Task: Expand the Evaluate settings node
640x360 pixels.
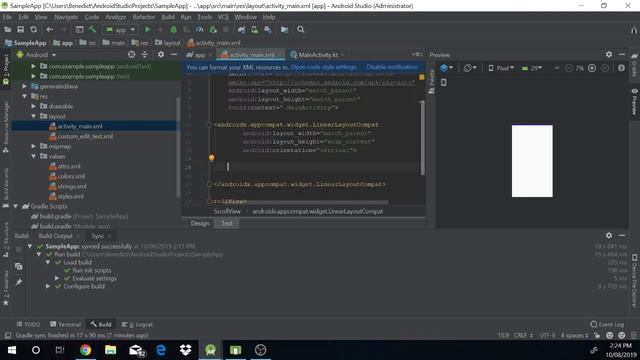Action: (57, 278)
